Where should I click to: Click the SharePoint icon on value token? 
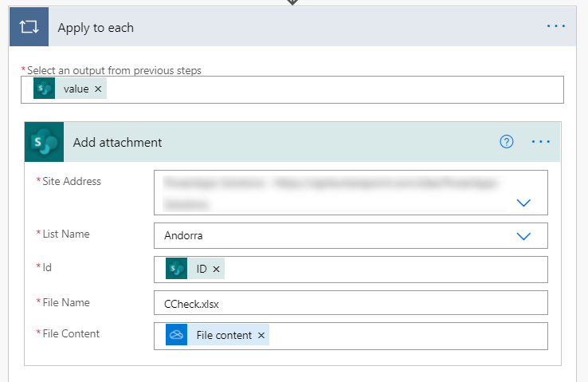coord(44,89)
